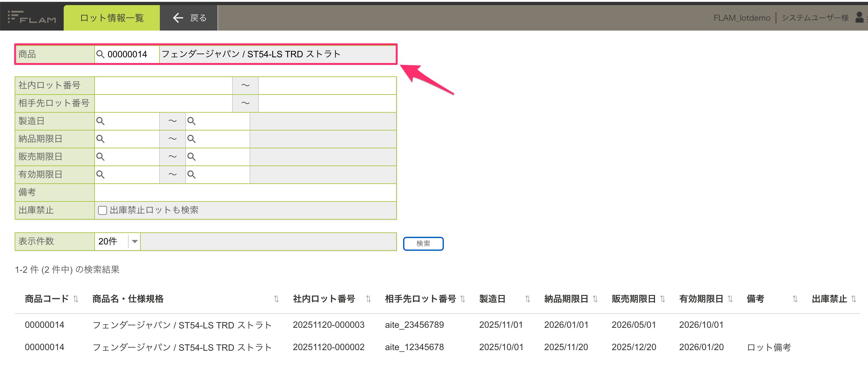The width and height of the screenshot is (868, 366).
Task: Focus the 相手先ロット番号 to field
Action: point(327,103)
